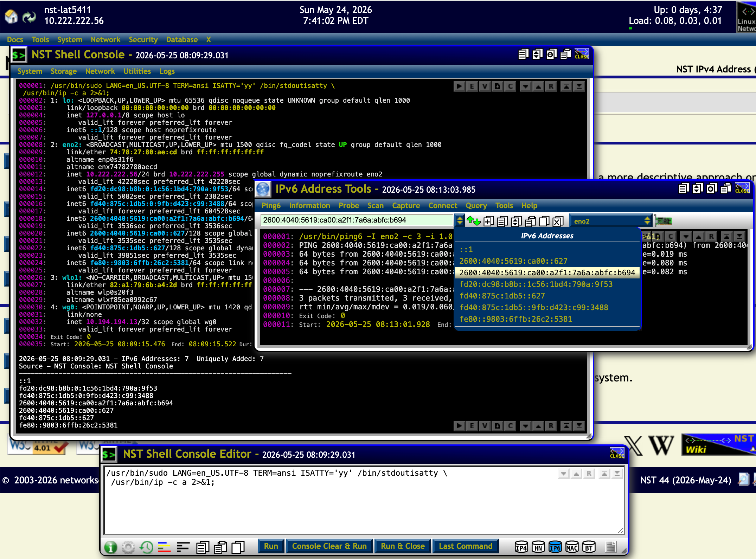Open the Tools menu in top menu bar
This screenshot has height=559, width=756.
[40, 40]
